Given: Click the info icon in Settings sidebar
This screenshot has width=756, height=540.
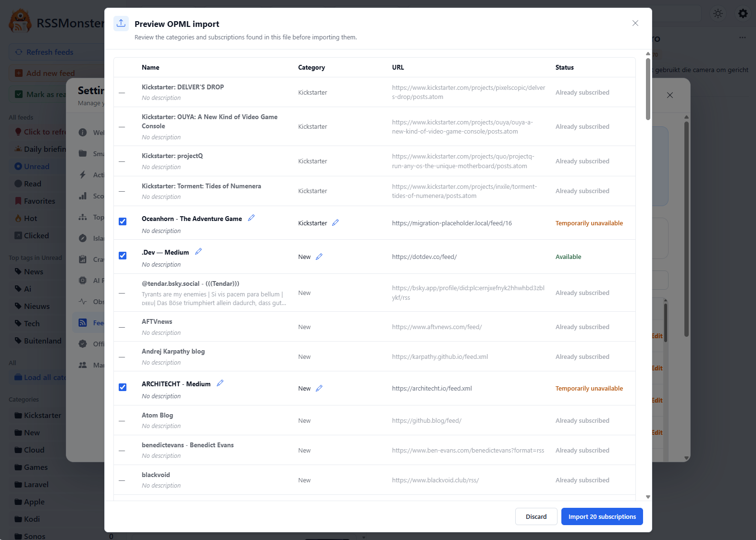Looking at the screenshot, I should [83, 132].
